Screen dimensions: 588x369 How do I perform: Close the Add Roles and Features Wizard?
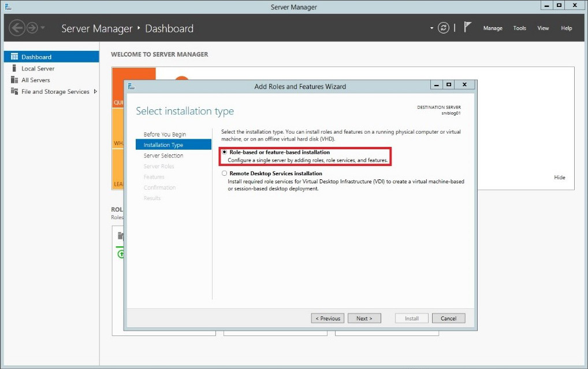(464, 85)
